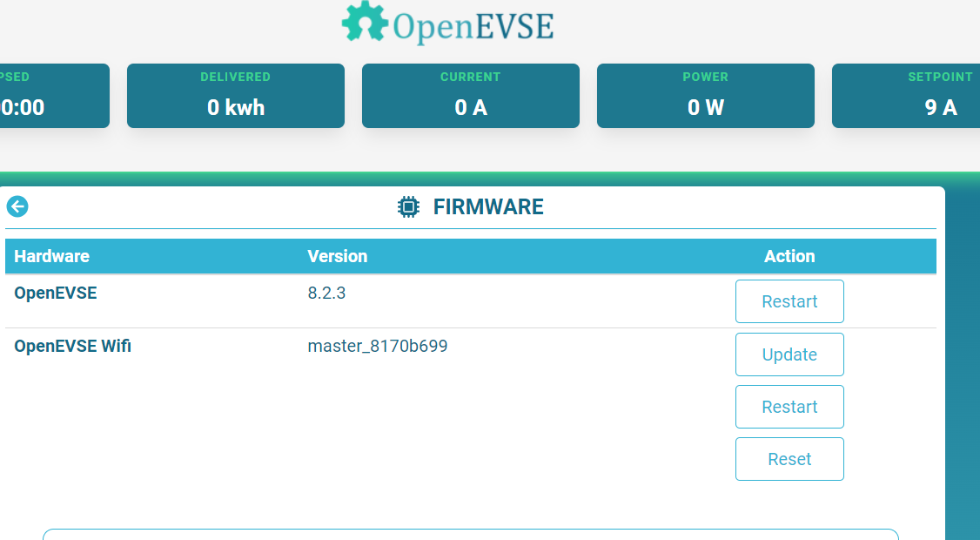The width and height of the screenshot is (980, 540).
Task: Click the DELIVERED energy card showing 0 kwh
Action: [235, 96]
